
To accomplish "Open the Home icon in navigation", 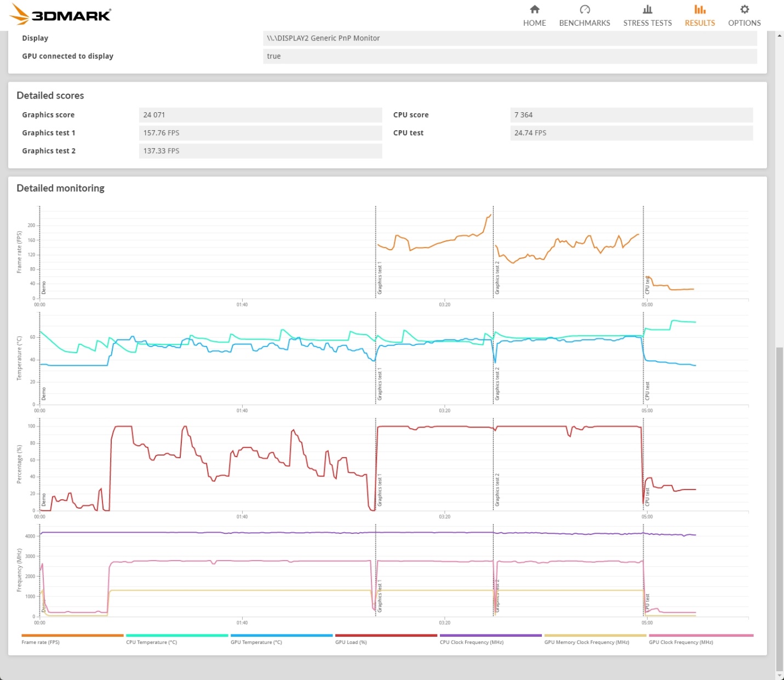I will [535, 9].
